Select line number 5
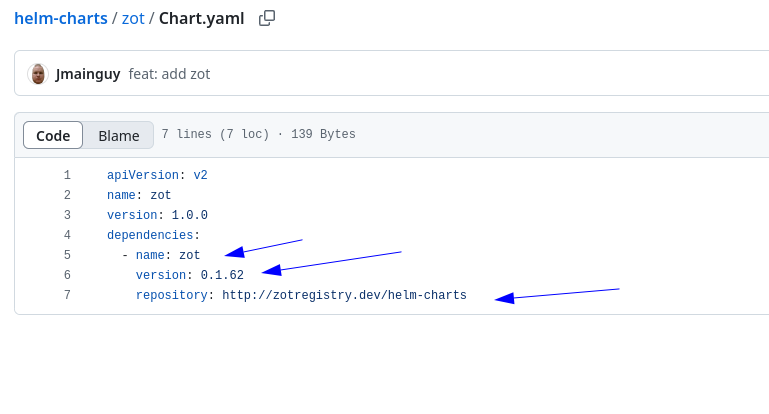The image size is (769, 414). 67,255
